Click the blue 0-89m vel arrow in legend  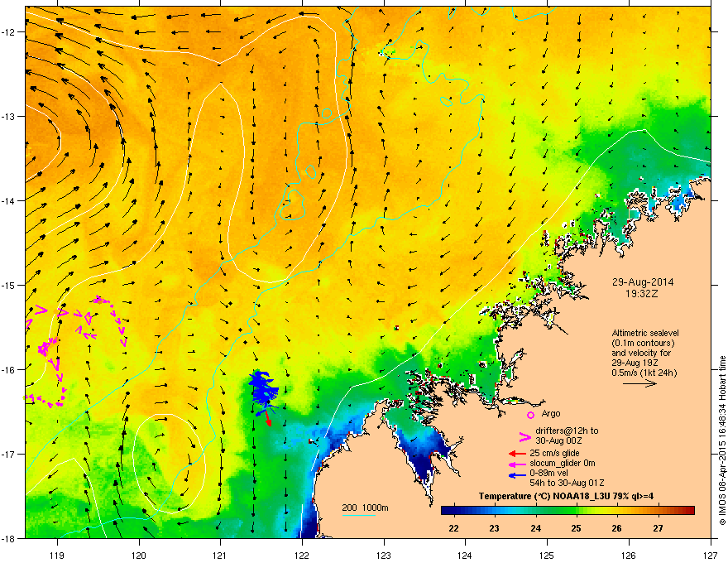(517, 474)
